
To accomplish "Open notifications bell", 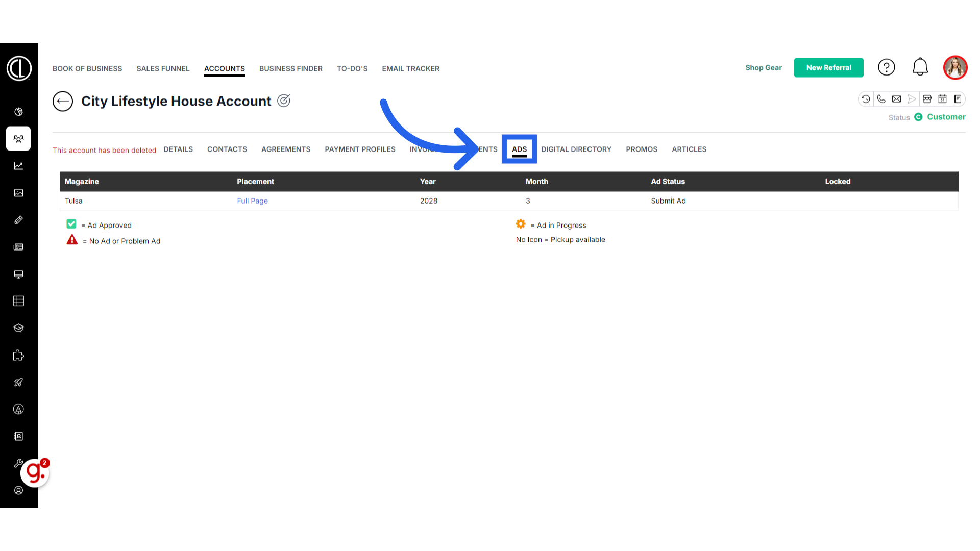I will click(920, 67).
